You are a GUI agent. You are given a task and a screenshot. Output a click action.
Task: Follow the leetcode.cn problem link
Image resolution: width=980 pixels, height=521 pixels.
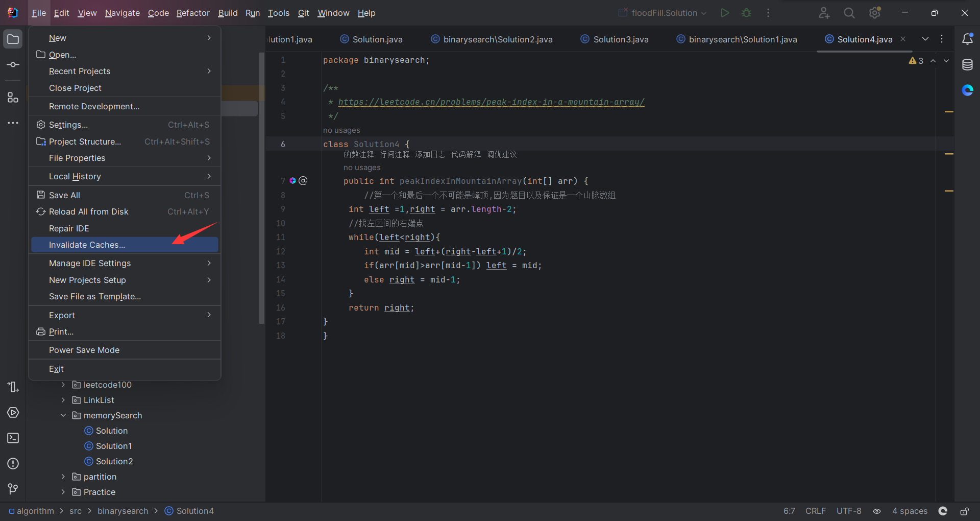pyautogui.click(x=491, y=102)
